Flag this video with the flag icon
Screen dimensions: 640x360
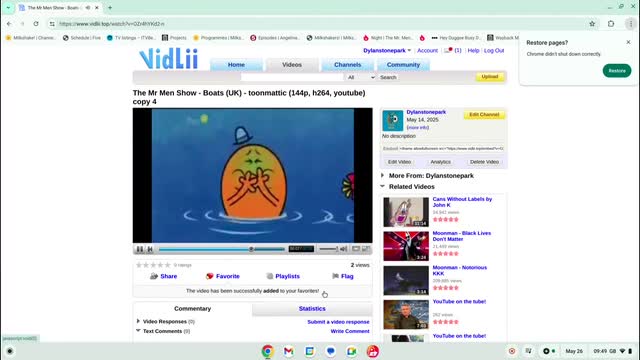(336, 276)
